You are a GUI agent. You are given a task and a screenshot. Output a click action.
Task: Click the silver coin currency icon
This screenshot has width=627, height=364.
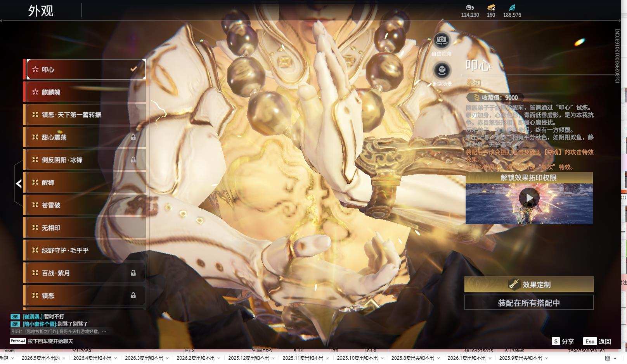pos(470,7)
